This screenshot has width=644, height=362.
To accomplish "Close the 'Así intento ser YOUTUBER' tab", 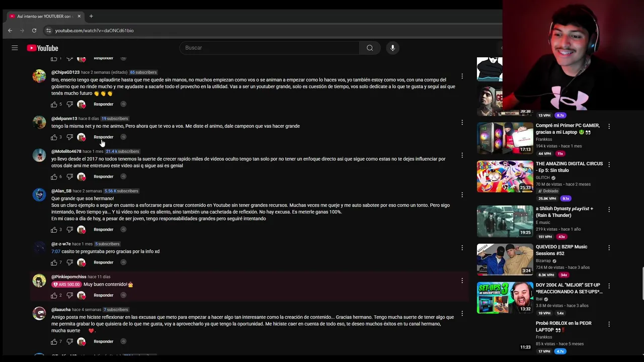I will tap(79, 16).
